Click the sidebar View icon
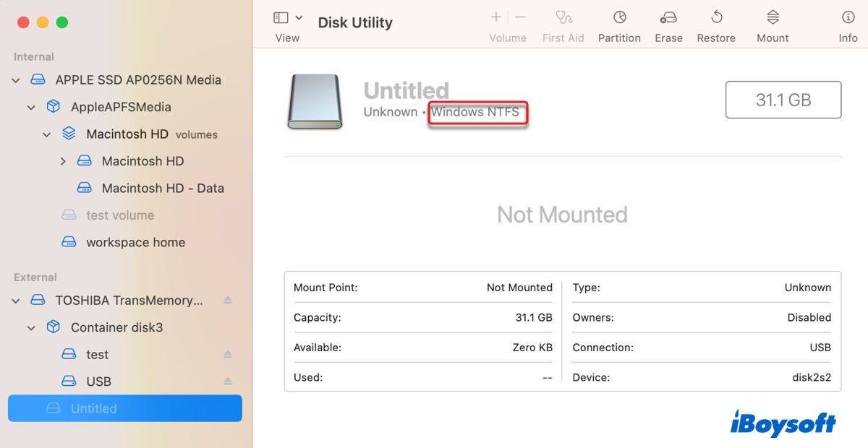The height and width of the screenshot is (448, 868). [x=279, y=16]
